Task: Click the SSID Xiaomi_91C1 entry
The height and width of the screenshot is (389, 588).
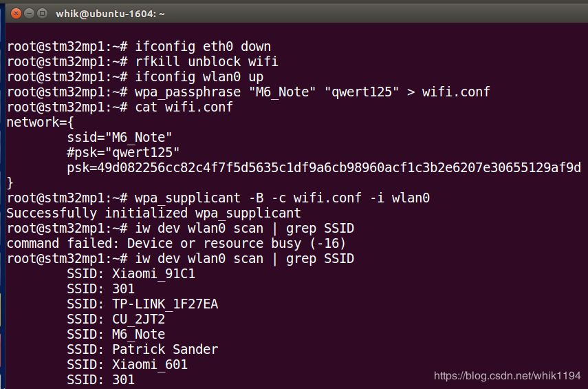Action: point(131,273)
